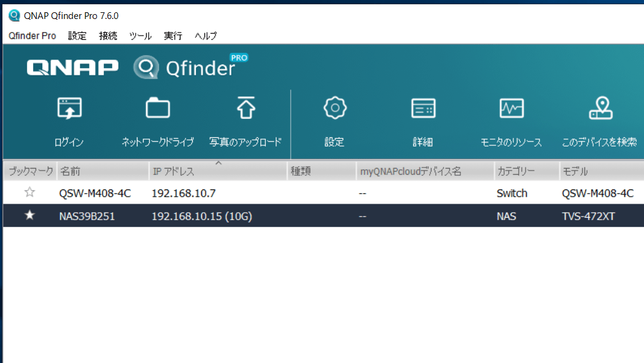This screenshot has width=644, height=363.
Task: Open the ツール menu
Action: (x=141, y=36)
